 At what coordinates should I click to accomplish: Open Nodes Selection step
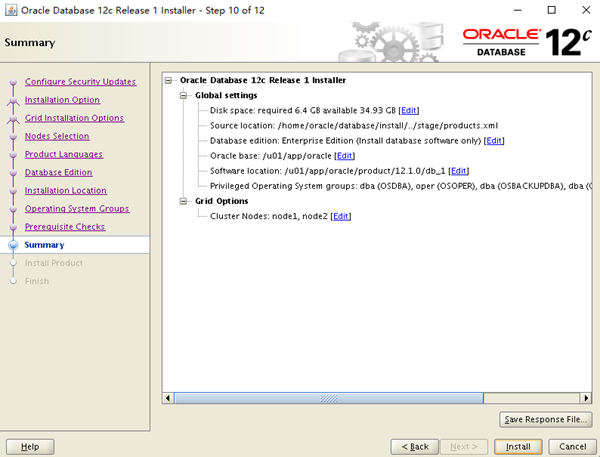coord(57,136)
